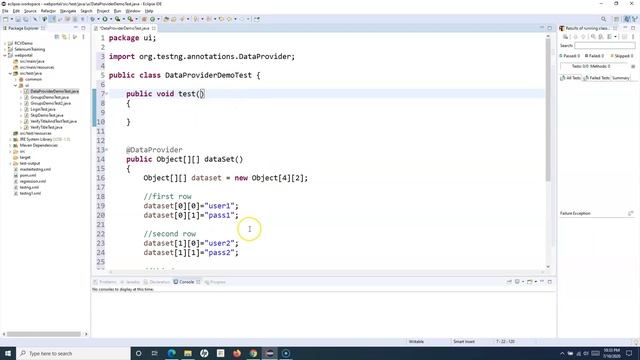This screenshot has height=360, width=640.
Task: Launch Debug via the bug icon
Action: [93, 19]
